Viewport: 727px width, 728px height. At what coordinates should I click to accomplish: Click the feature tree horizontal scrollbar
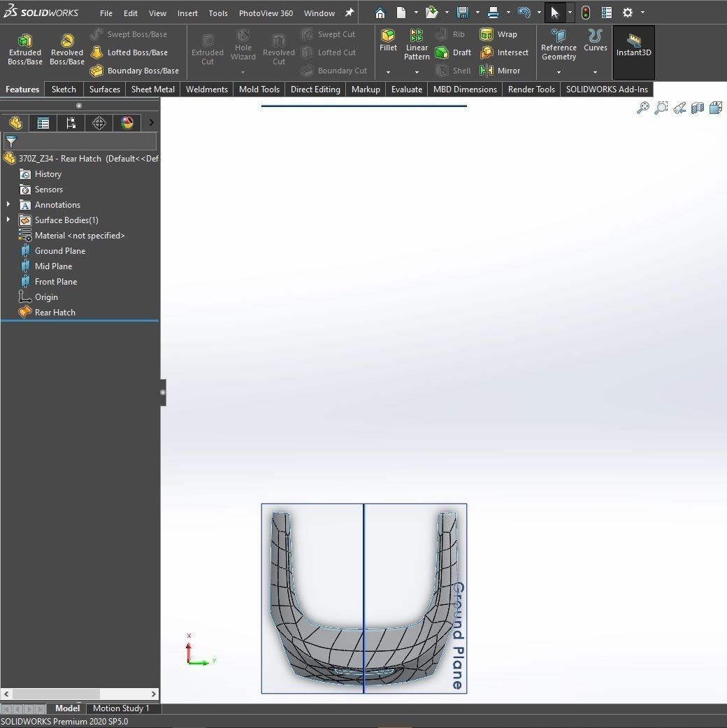click(56, 694)
